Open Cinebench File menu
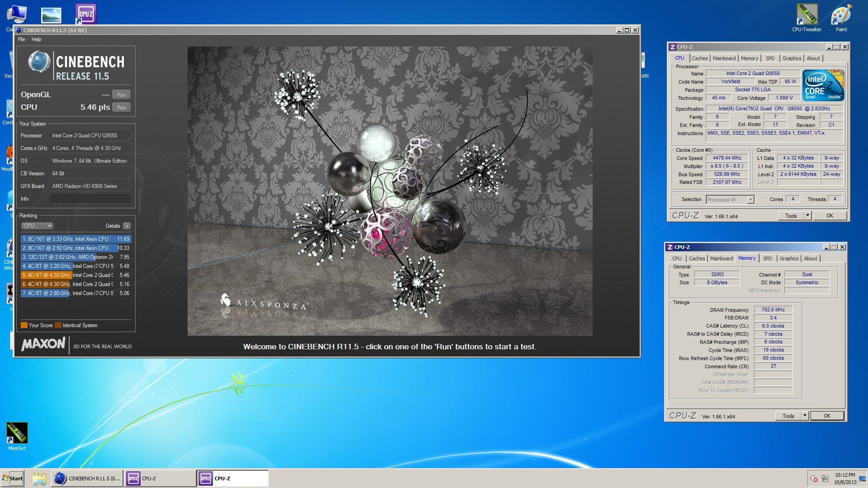The width and height of the screenshot is (868, 488). (21, 39)
